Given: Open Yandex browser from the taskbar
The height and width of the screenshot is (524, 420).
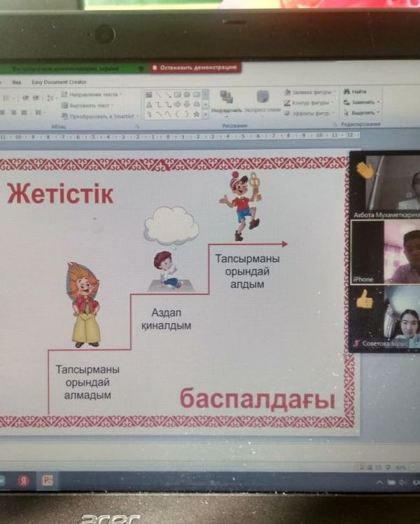Looking at the screenshot, I should coord(22,481).
